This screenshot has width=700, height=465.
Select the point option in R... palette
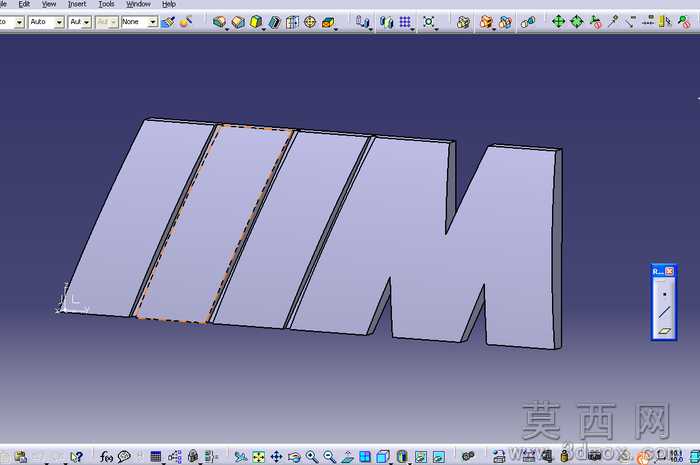pos(664,294)
